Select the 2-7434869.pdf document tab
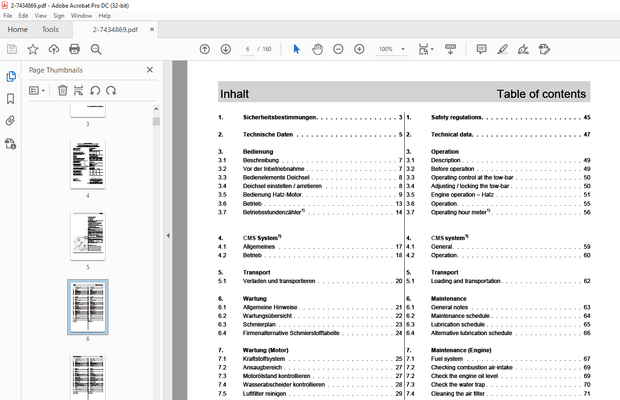620x400 pixels. point(115,30)
